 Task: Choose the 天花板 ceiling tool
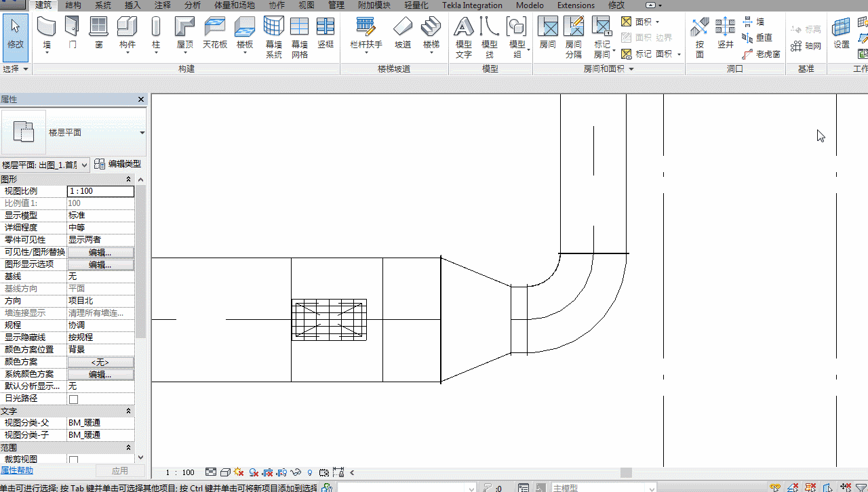215,34
